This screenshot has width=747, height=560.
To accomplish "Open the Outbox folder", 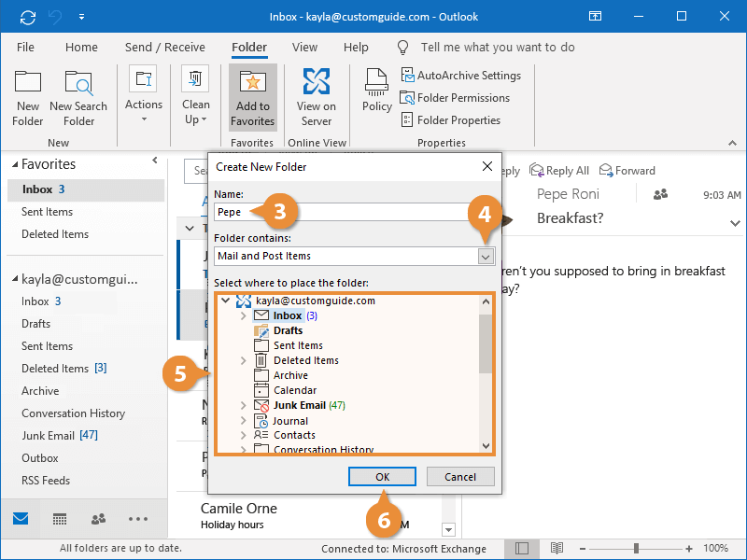I will pyautogui.click(x=40, y=458).
